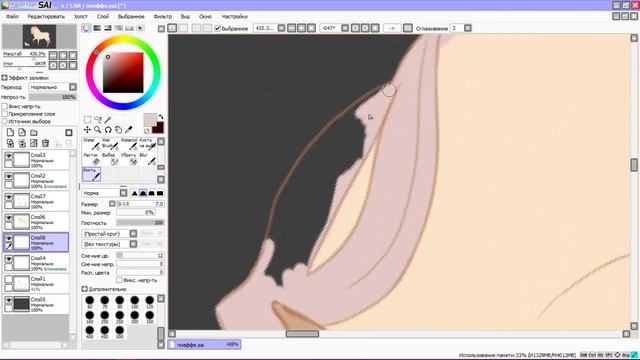Show the color wheel panel
The width and height of the screenshot is (640, 360).
pyautogui.click(x=86, y=28)
